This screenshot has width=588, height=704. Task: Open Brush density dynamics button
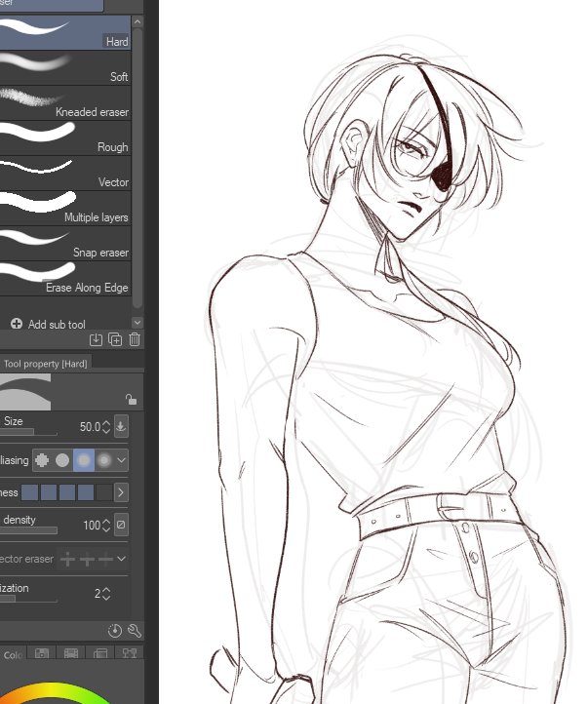pyautogui.click(x=121, y=525)
